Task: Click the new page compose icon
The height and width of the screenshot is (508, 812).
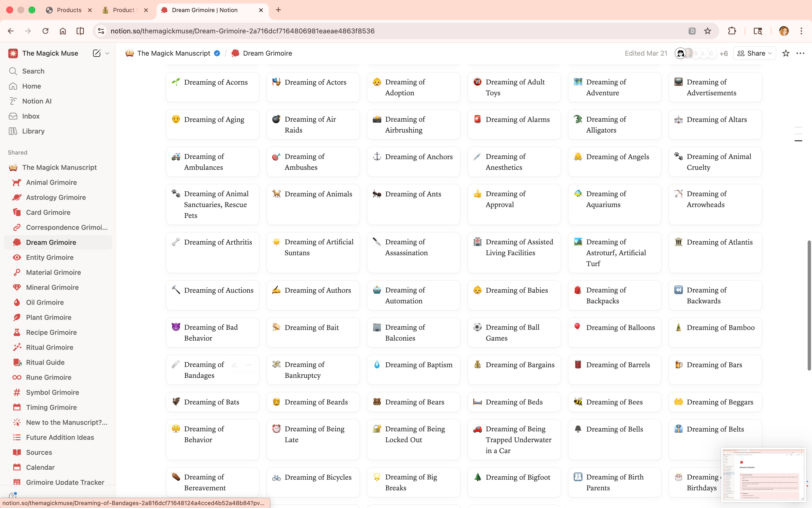Action: coord(96,53)
